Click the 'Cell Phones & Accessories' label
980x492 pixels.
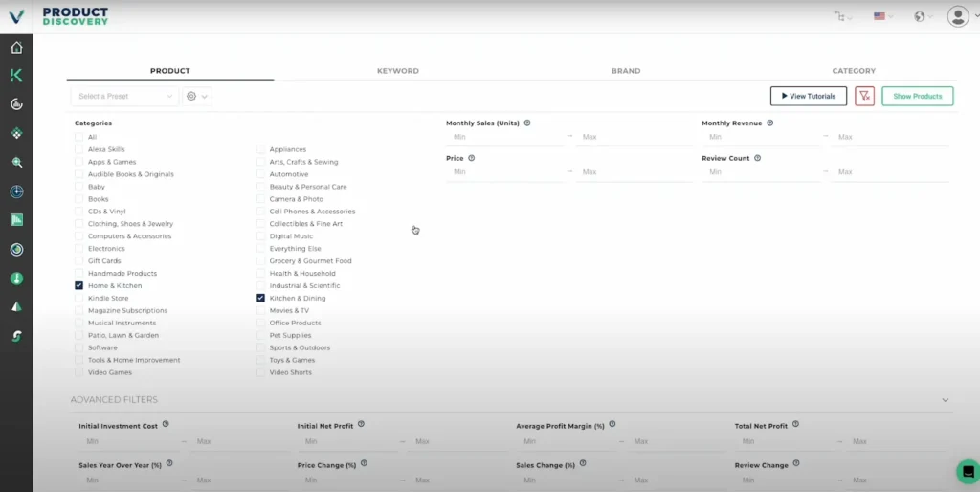coord(313,212)
